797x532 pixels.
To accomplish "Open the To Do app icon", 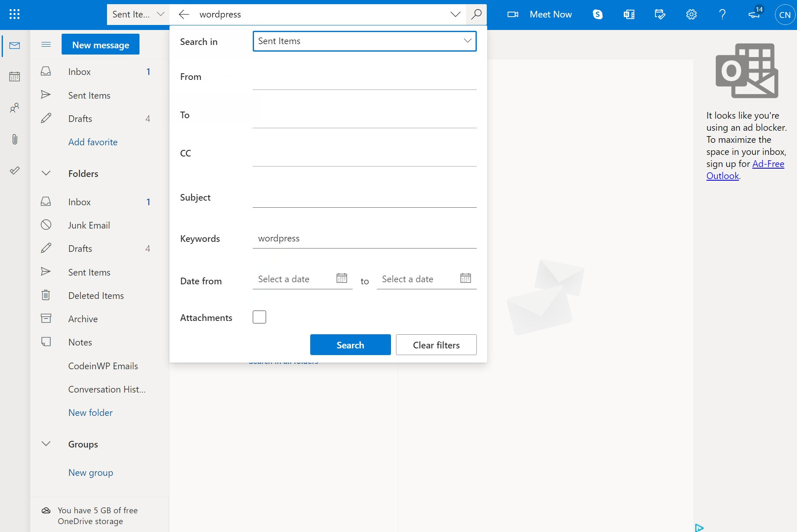I will tap(660, 14).
